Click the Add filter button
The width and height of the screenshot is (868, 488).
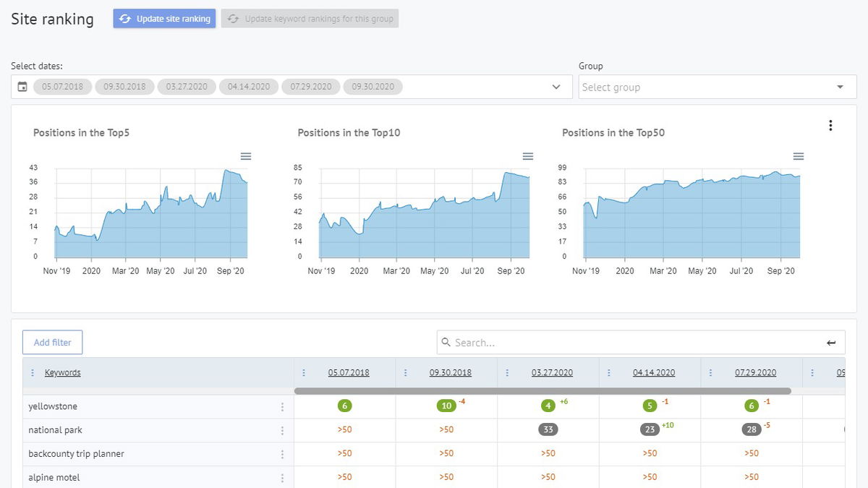click(x=52, y=342)
